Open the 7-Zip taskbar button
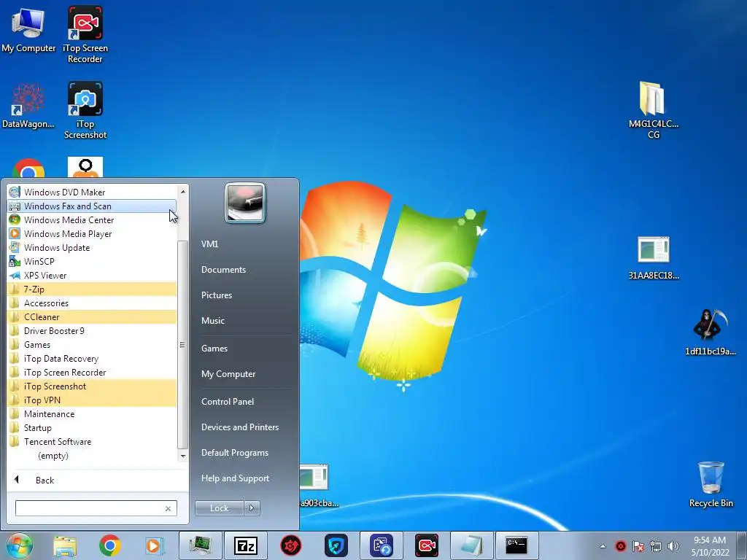Image resolution: width=747 pixels, height=560 pixels. (245, 545)
